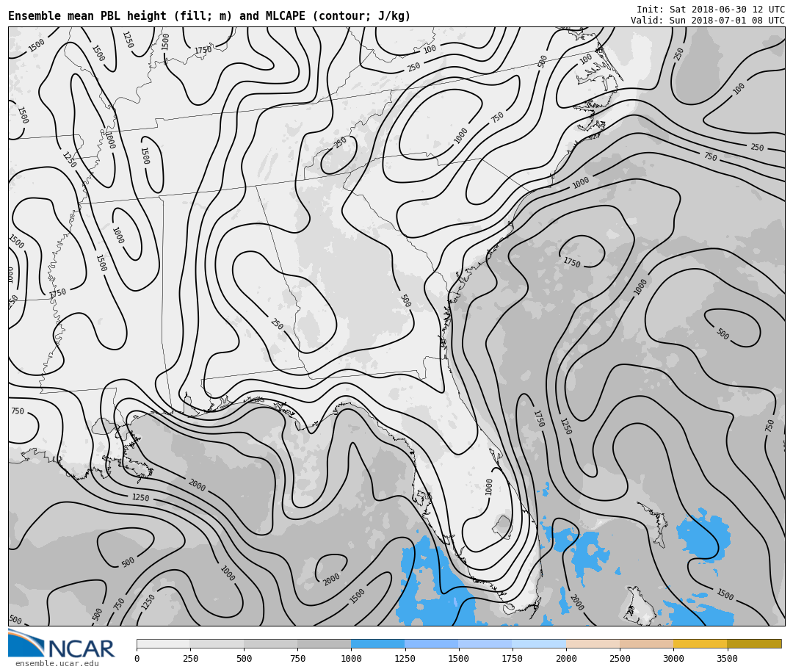Click Lake Okeechobee outline in south Florida
Viewport: 793px width, 672px height.
(x=502, y=527)
